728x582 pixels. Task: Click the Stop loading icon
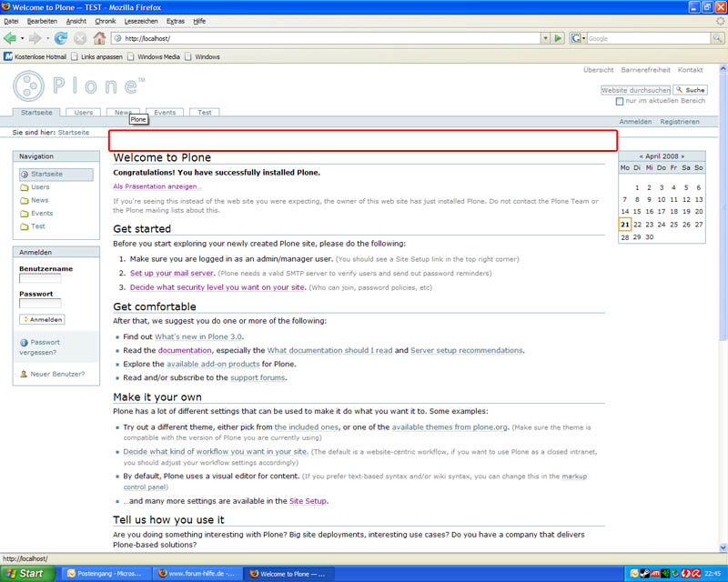(80, 38)
